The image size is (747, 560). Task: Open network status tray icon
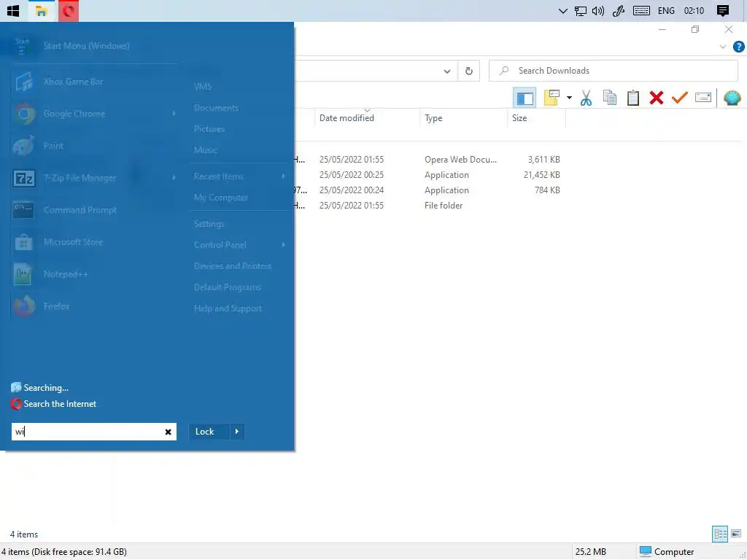580,11
